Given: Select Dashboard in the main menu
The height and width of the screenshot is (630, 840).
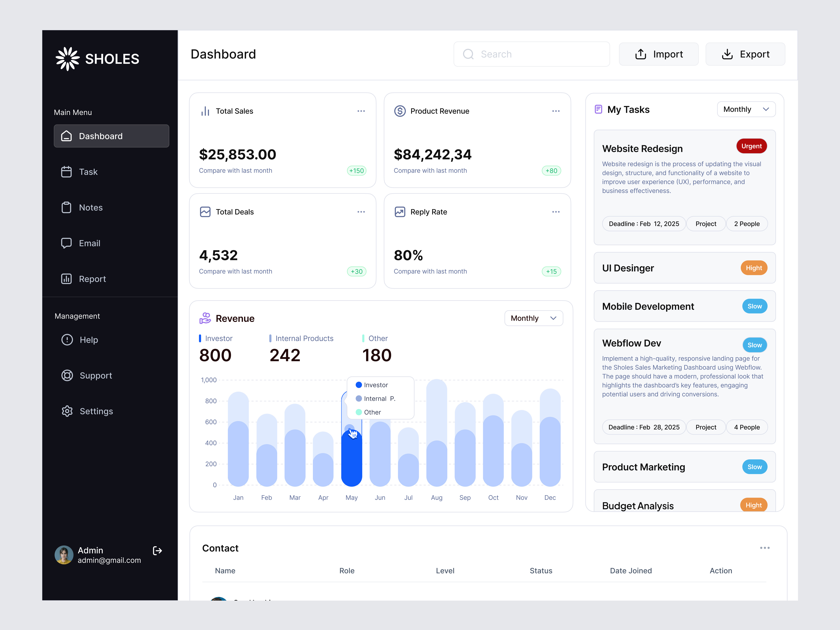Looking at the screenshot, I should (x=101, y=136).
